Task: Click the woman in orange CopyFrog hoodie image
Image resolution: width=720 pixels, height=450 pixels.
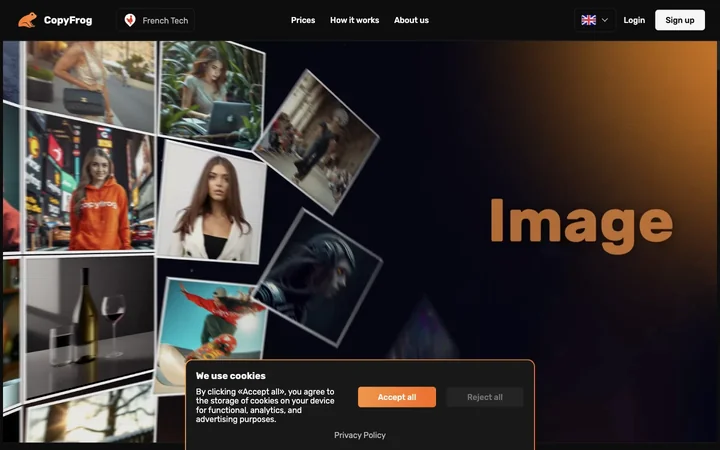Action: 90,181
